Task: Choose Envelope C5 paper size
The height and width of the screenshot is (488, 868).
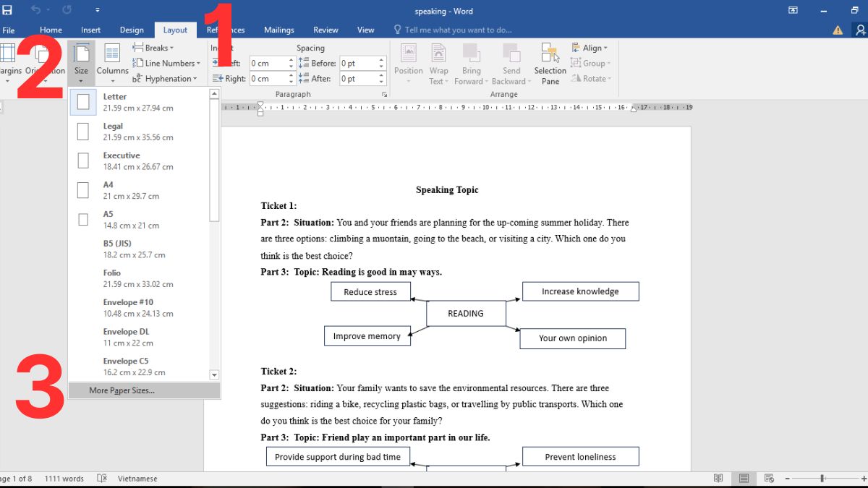Action: tap(140, 367)
